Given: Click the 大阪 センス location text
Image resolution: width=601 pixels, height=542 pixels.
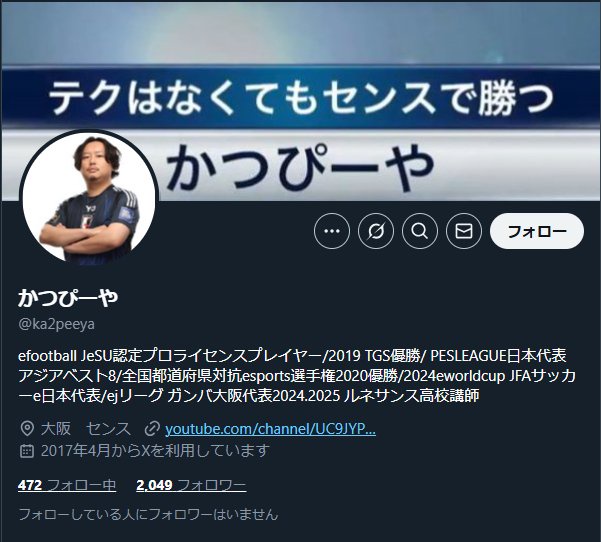Looking at the screenshot, I should click(86, 429).
